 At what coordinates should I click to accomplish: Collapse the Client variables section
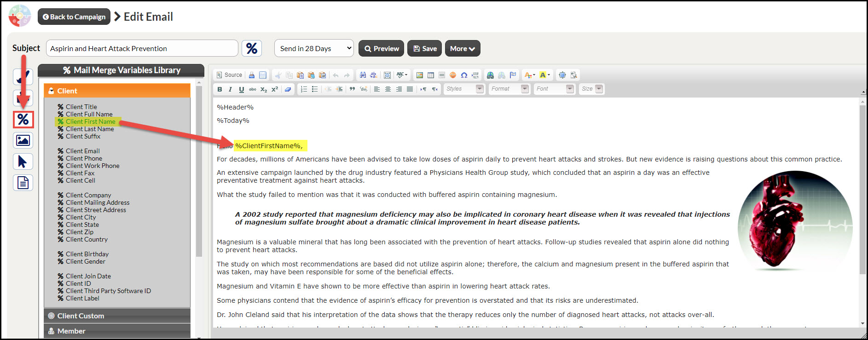[117, 91]
